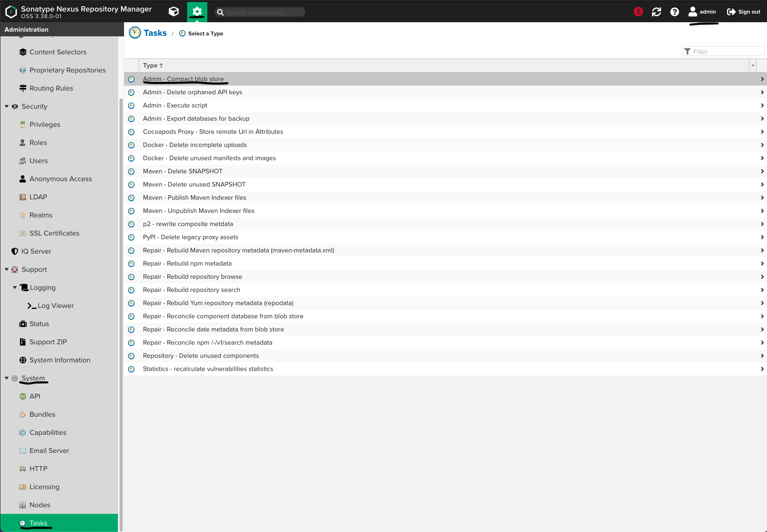Select Admin - Compact blob store task
767x532 pixels.
[445, 79]
